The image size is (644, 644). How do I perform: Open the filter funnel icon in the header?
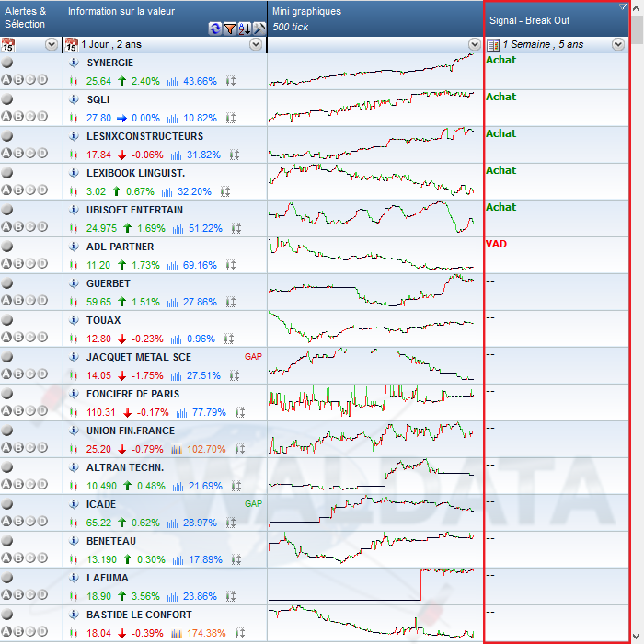point(229,28)
